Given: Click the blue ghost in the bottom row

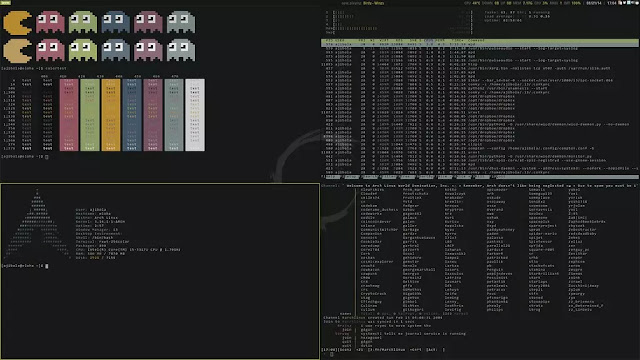Looking at the screenshot, I should coord(116,50).
